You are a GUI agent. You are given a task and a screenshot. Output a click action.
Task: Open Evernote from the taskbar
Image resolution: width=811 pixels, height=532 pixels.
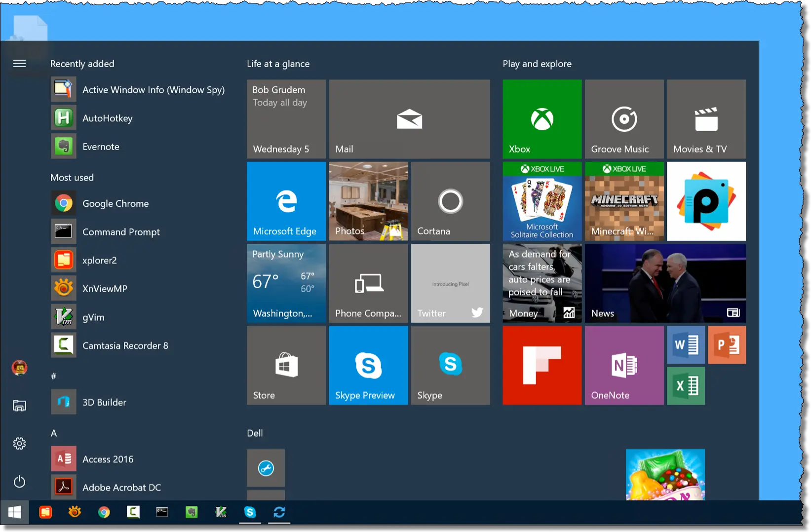click(192, 512)
